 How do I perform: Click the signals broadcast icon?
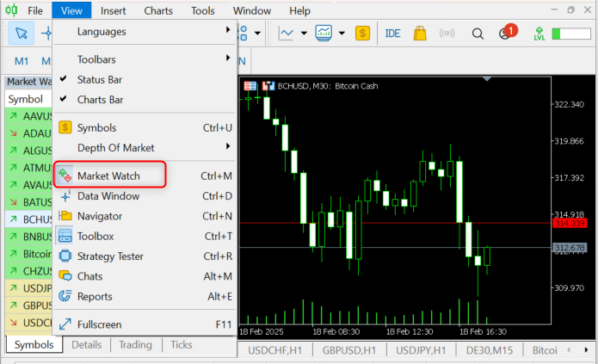(x=447, y=34)
